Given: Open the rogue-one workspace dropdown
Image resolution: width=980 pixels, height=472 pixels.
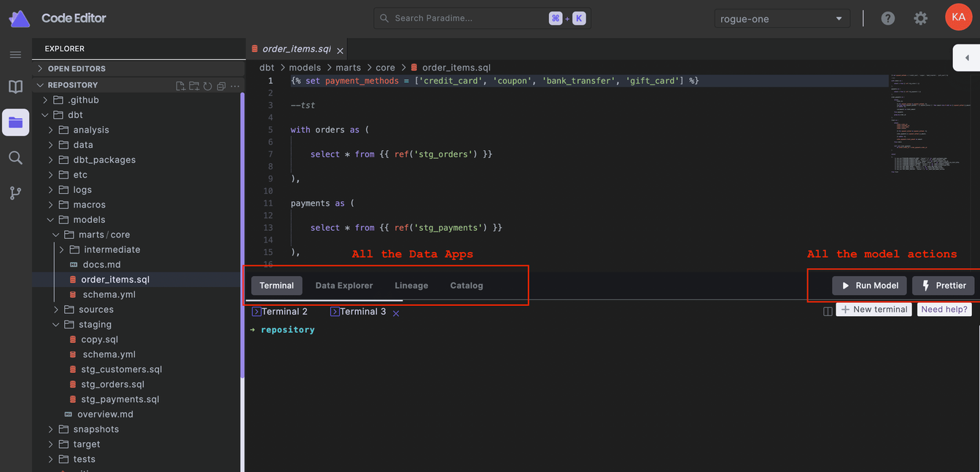Looking at the screenshot, I should coord(782,19).
